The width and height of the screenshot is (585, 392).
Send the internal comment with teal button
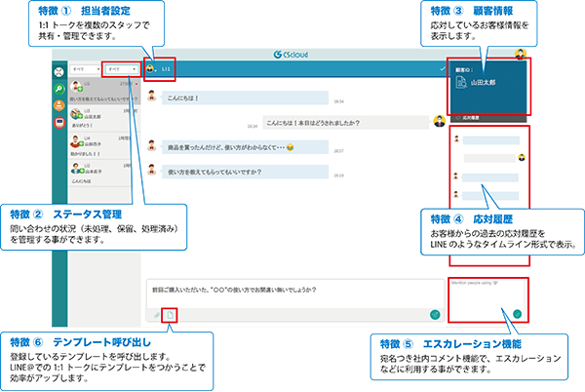[517, 314]
